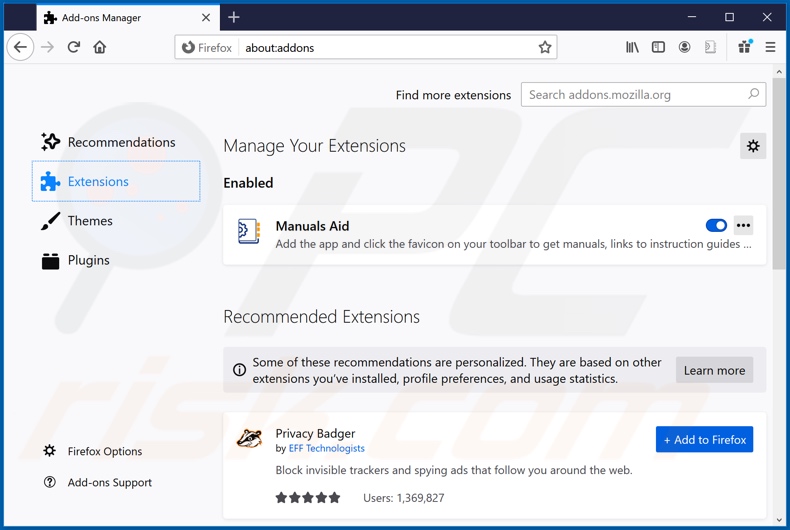This screenshot has height=530, width=790.
Task: Click the Privacy Badger icon
Action: point(249,438)
